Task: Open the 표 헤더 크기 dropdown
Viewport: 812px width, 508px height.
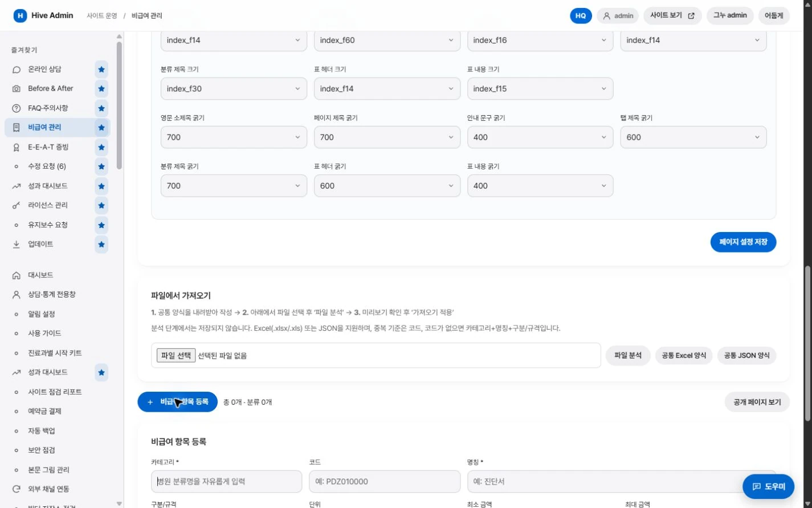Action: (x=387, y=89)
